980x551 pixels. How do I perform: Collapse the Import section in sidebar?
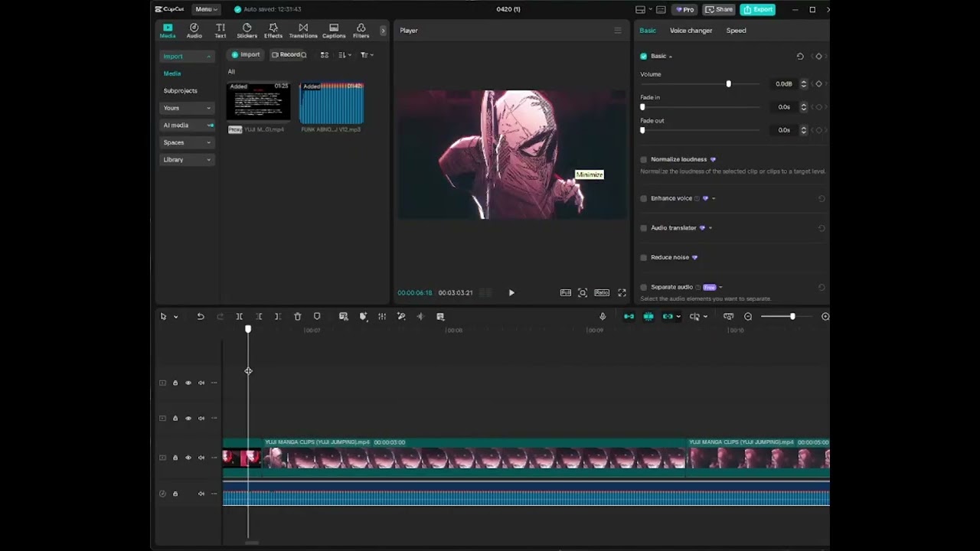tap(208, 57)
